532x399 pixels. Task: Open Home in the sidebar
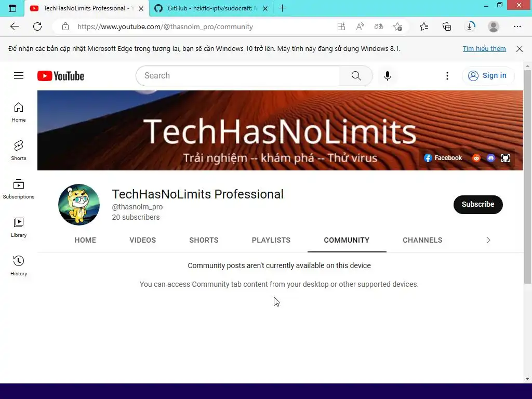[19, 112]
